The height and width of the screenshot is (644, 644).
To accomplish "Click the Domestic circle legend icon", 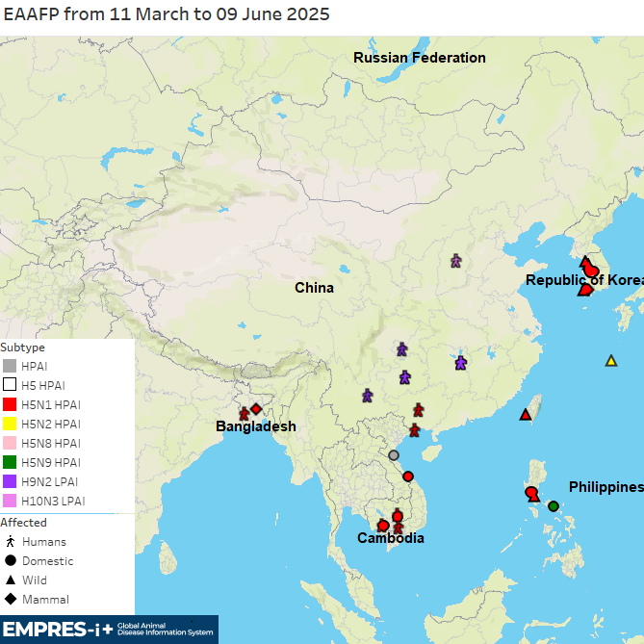I will click(10, 561).
